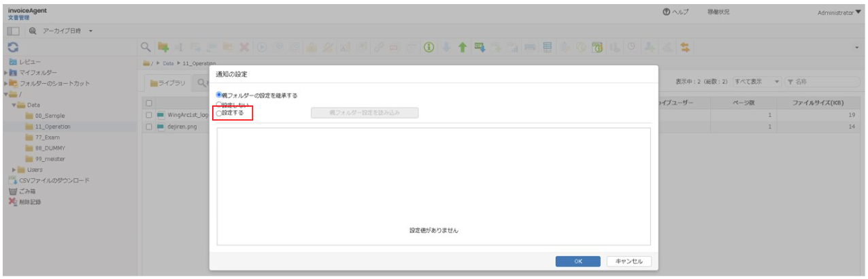
Task: Select the 設定しない radio option
Action: 219,105
